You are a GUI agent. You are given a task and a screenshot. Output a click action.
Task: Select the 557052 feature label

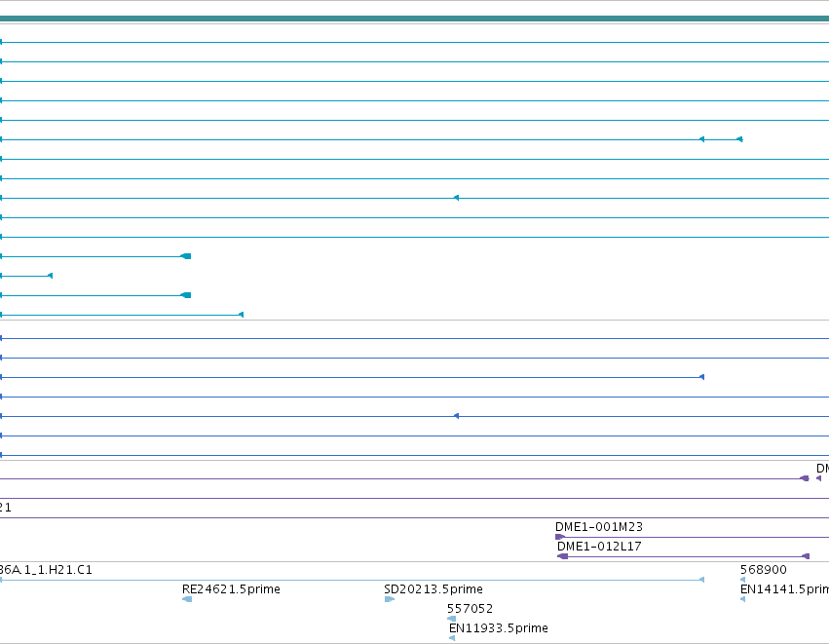tap(470, 609)
